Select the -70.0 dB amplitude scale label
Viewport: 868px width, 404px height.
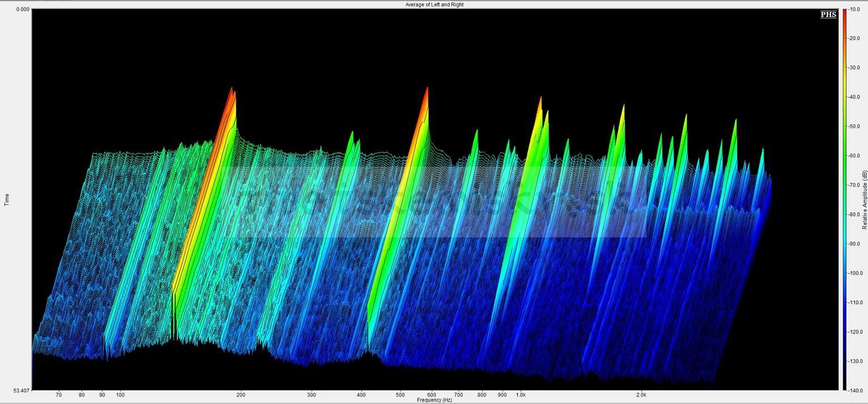pos(854,185)
